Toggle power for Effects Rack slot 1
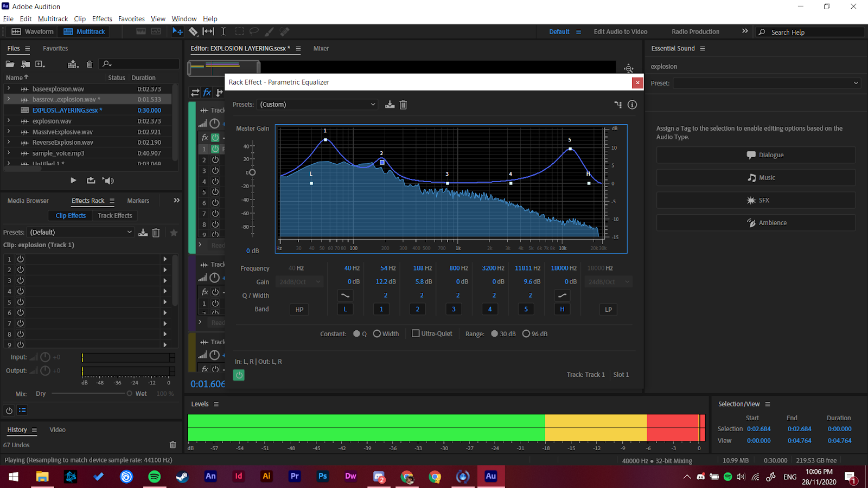Image resolution: width=868 pixels, height=488 pixels. 21,259
